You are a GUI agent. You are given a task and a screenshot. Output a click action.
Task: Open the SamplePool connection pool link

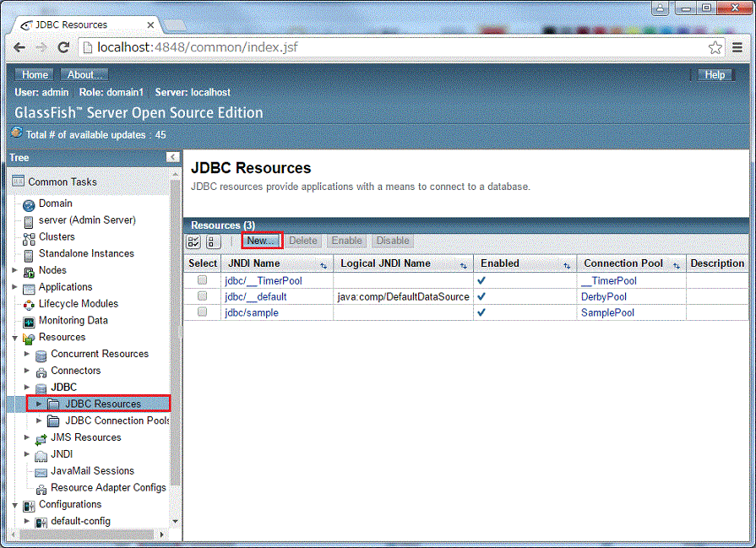pos(607,312)
